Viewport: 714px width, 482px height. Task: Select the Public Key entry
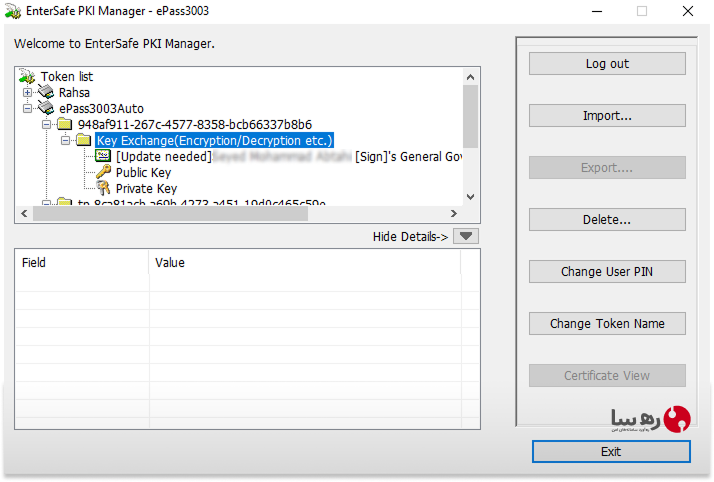143,173
